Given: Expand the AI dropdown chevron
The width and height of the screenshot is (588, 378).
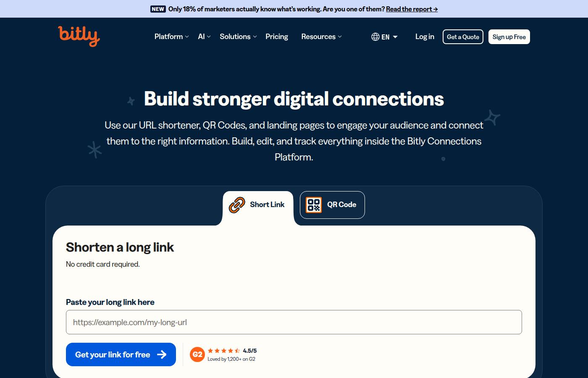Looking at the screenshot, I should click(x=209, y=37).
